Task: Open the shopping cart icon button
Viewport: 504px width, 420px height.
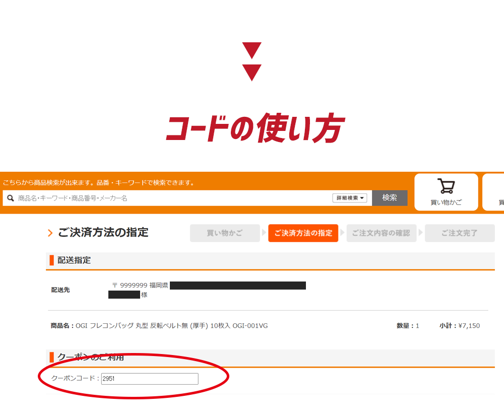Action: (446, 192)
